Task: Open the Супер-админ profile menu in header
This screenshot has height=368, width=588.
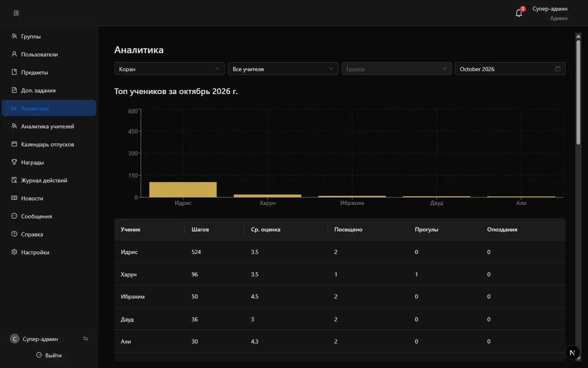Action: click(x=550, y=13)
